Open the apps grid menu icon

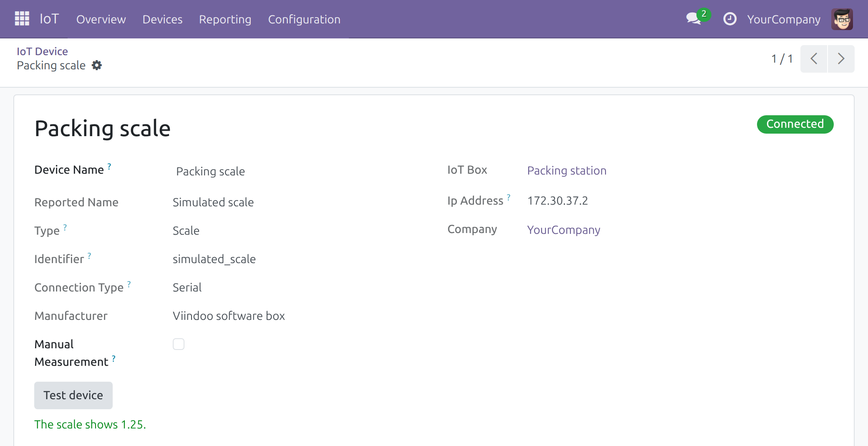click(22, 19)
